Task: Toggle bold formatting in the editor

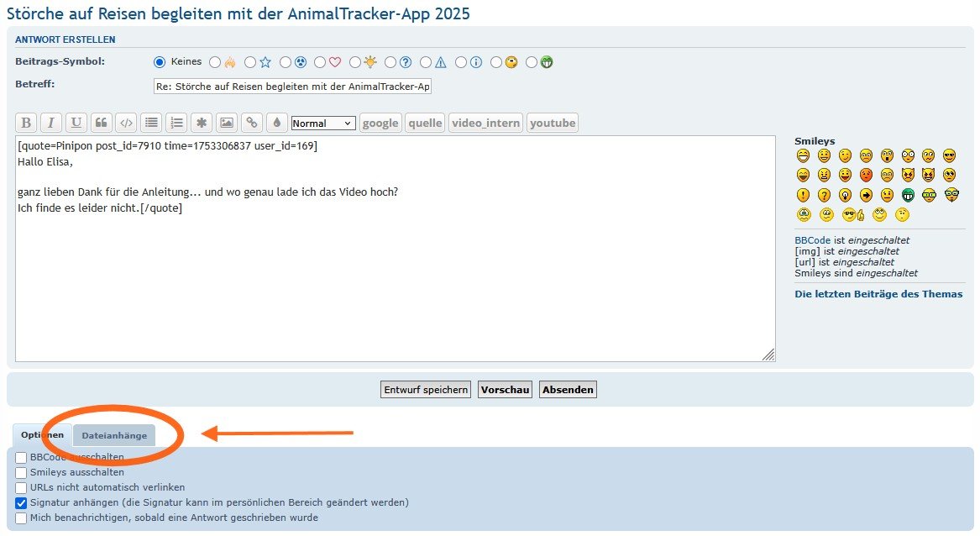Action: click(x=26, y=123)
